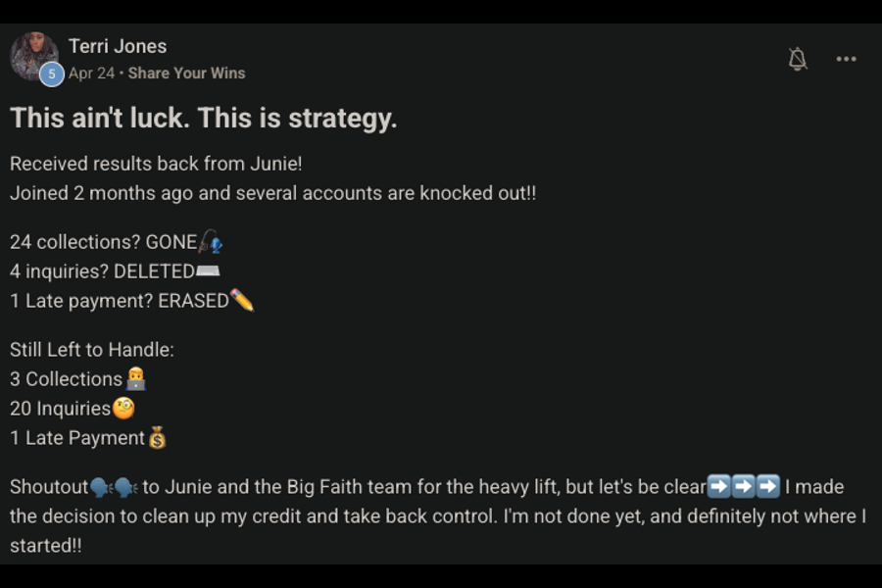
Task: Click the second speaking head emoji
Action: click(126, 487)
